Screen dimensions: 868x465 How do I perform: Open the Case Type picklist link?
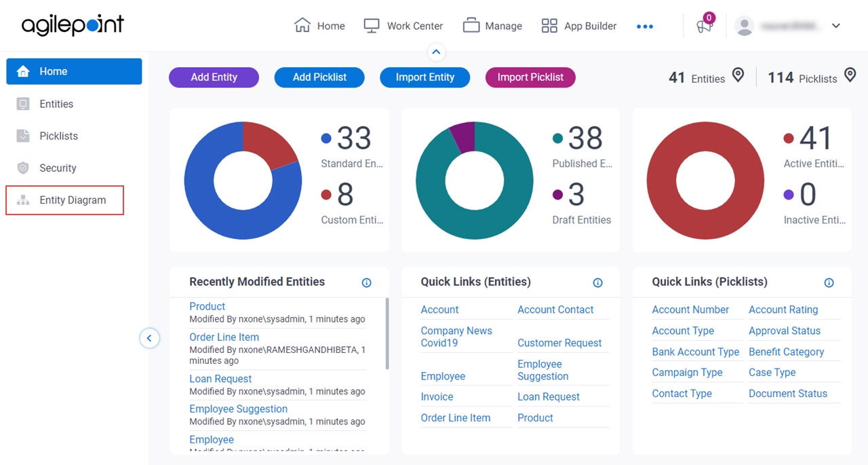click(x=772, y=372)
